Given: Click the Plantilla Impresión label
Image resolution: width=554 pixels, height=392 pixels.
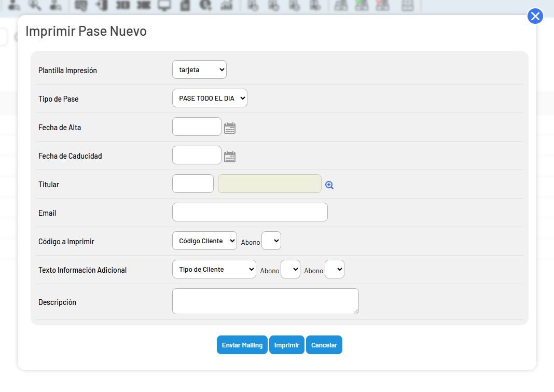Looking at the screenshot, I should click(67, 71).
